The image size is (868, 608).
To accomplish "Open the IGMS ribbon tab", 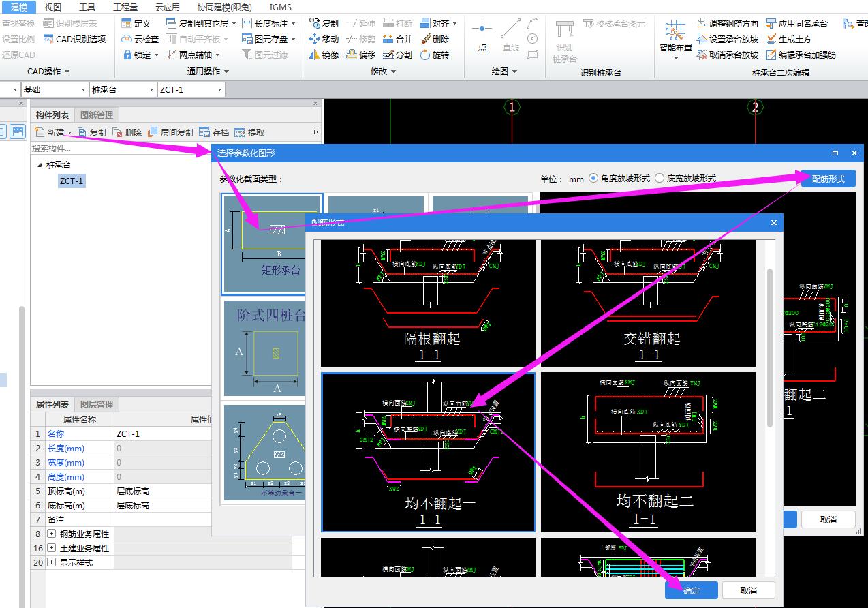I will coord(280,7).
